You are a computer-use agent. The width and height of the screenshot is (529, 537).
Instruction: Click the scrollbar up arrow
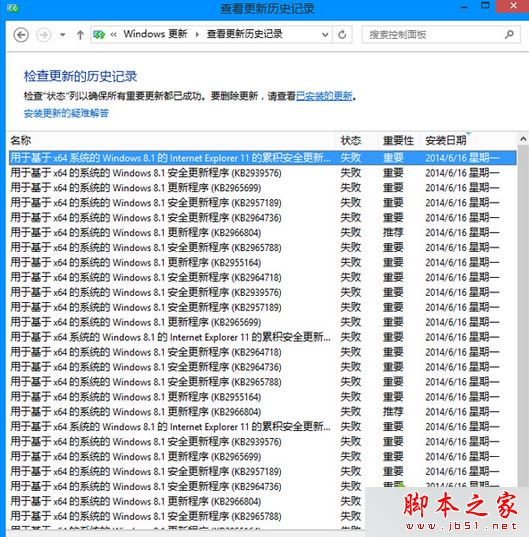pyautogui.click(x=523, y=139)
